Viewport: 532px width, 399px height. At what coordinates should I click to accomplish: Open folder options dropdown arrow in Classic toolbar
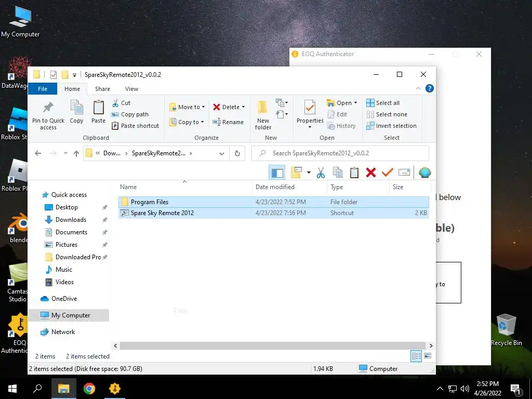click(x=309, y=172)
